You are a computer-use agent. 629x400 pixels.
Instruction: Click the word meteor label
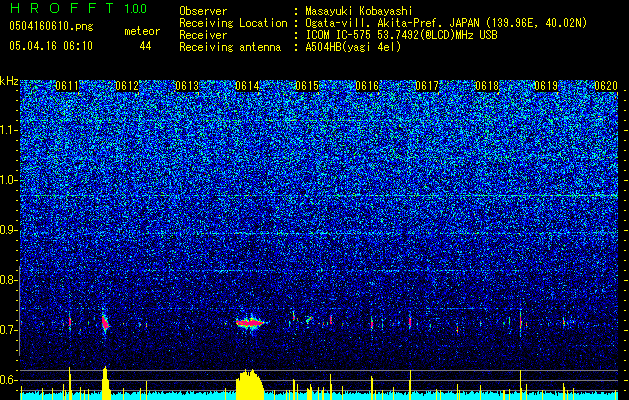pos(142,31)
